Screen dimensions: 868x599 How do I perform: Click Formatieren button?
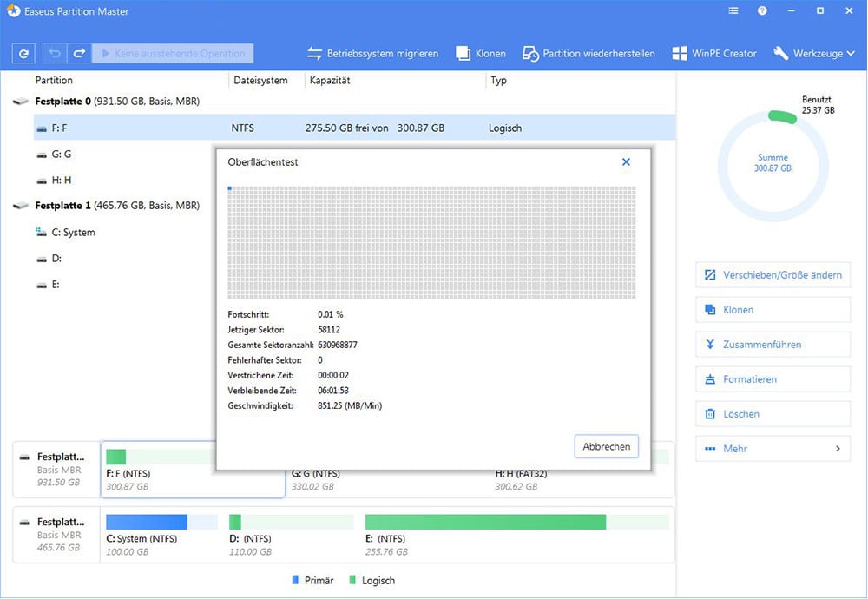(x=773, y=379)
